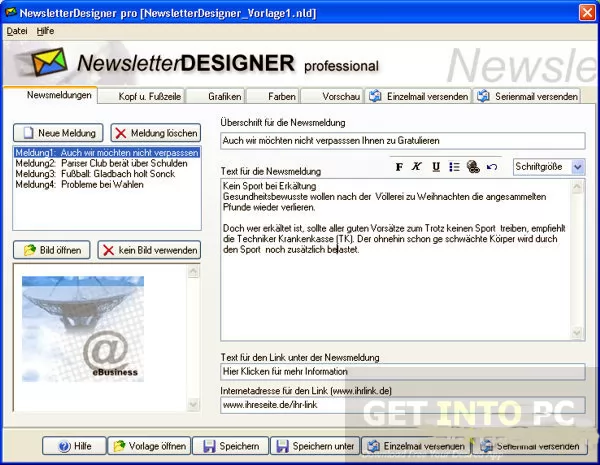600x465 pixels.
Task: Click the eBusiness image thumbnail
Action: click(x=83, y=329)
